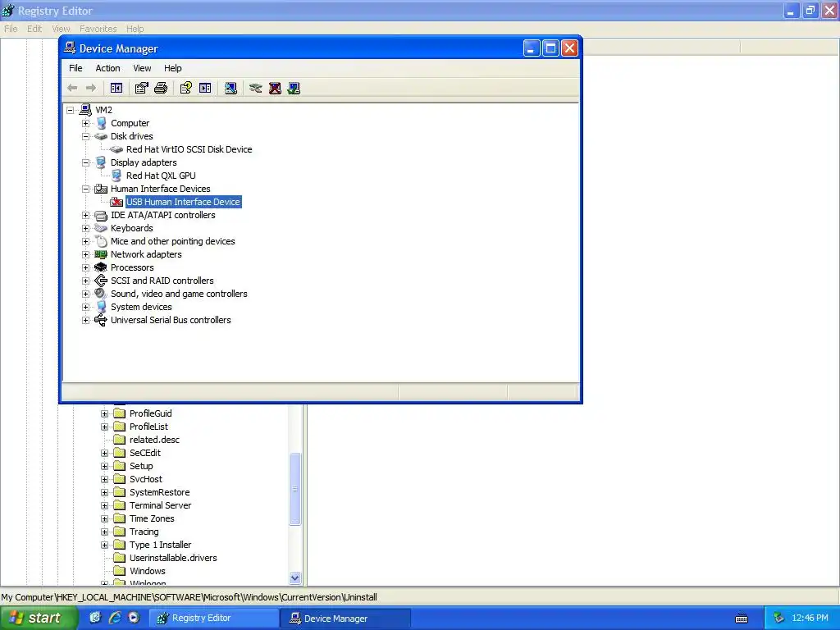Expand SystemRestore key in Registry Editor
Viewport: 840px width, 630px height.
(x=105, y=492)
